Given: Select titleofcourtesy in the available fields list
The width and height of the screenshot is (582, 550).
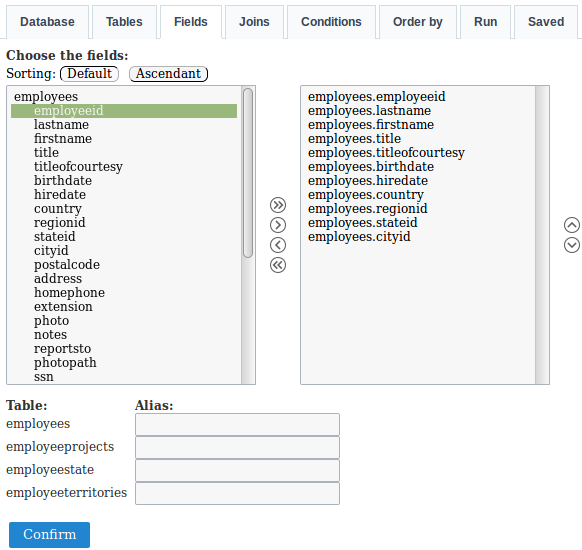Looking at the screenshot, I should [124, 167].
